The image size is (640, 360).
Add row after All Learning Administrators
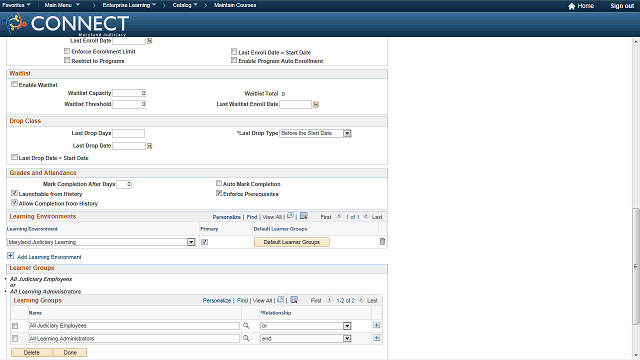click(x=376, y=338)
